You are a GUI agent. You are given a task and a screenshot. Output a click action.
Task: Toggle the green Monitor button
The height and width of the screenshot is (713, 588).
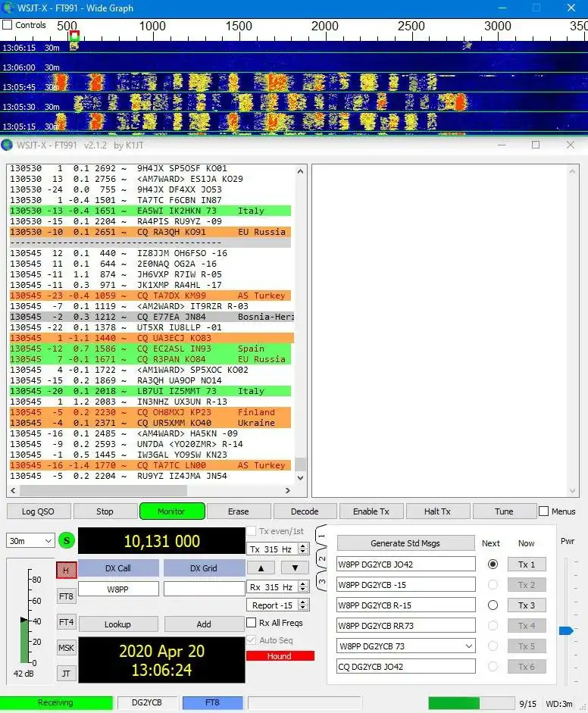pyautogui.click(x=172, y=511)
